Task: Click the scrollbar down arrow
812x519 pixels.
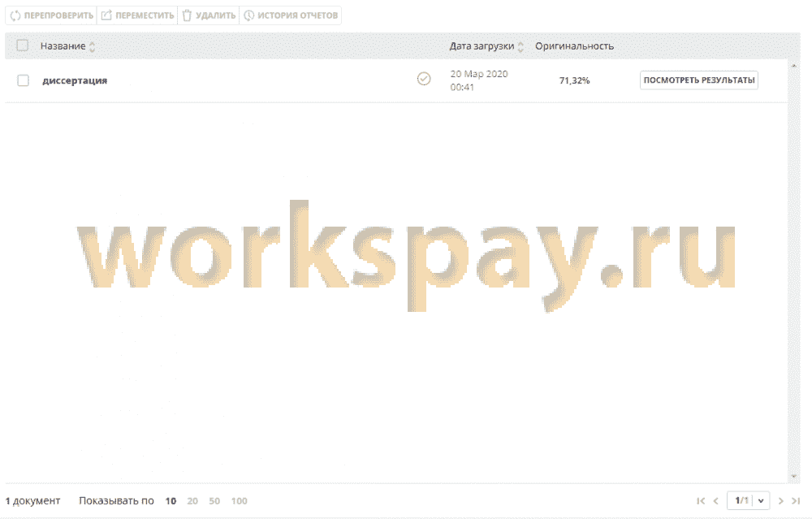Action: 794,476
